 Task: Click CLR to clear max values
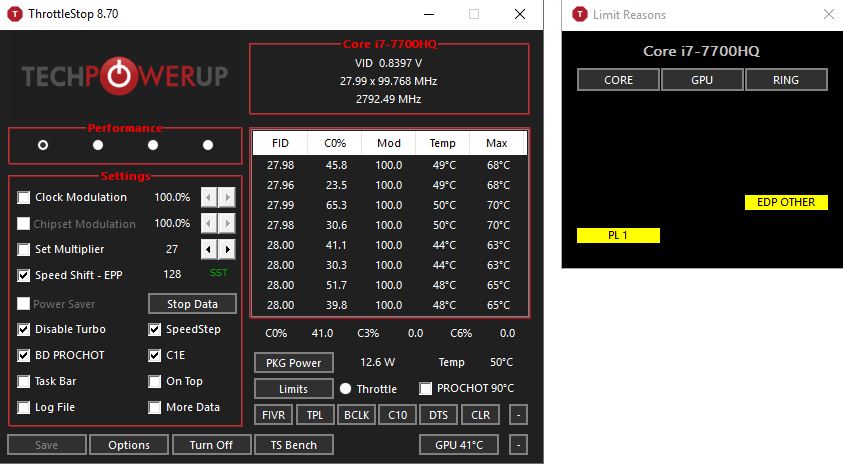tap(480, 415)
